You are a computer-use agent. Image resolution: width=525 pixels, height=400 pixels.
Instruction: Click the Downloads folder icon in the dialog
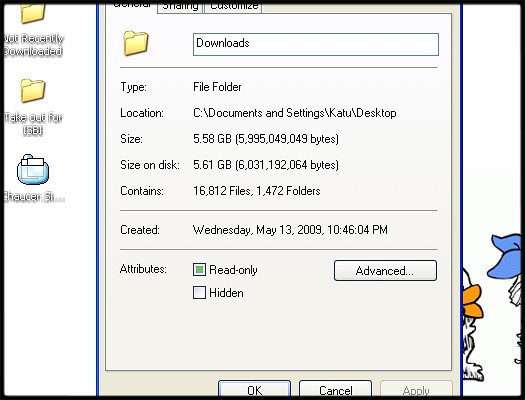coord(136,43)
